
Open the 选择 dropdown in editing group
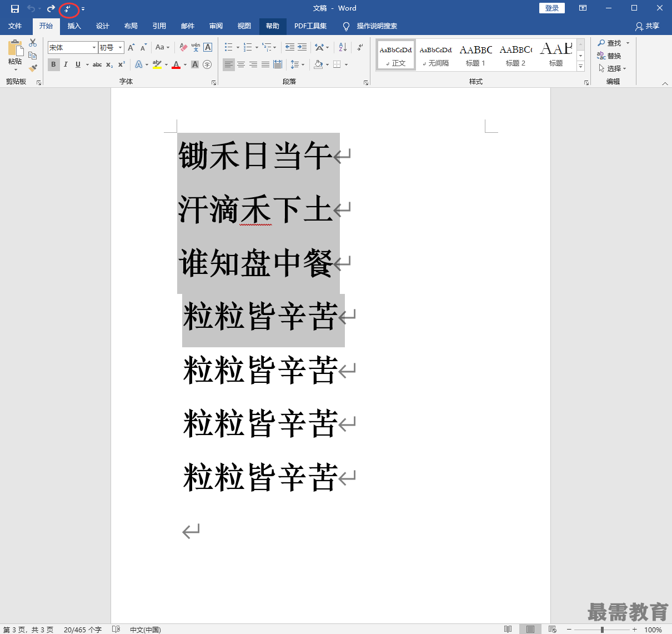click(612, 68)
